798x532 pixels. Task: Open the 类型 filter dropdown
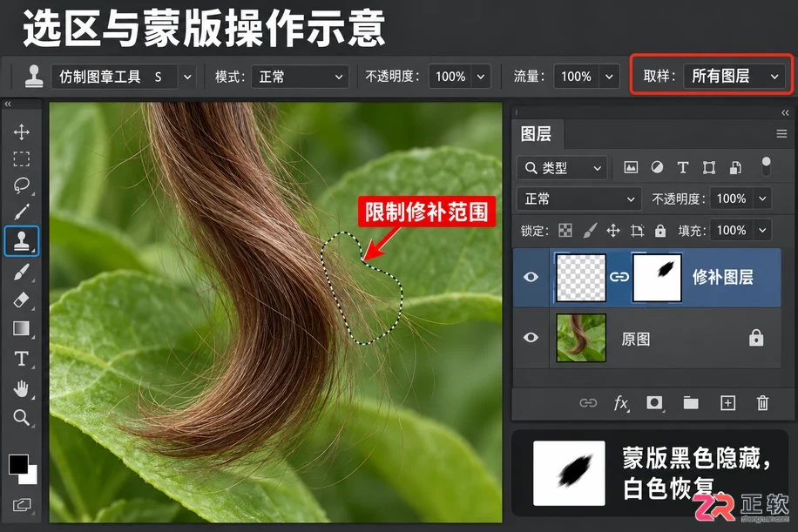(x=562, y=168)
